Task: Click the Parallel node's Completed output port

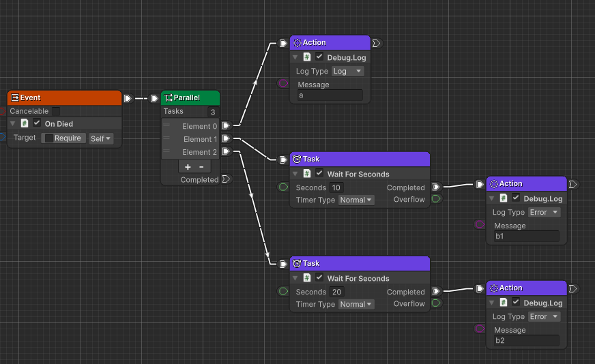Action: point(226,179)
